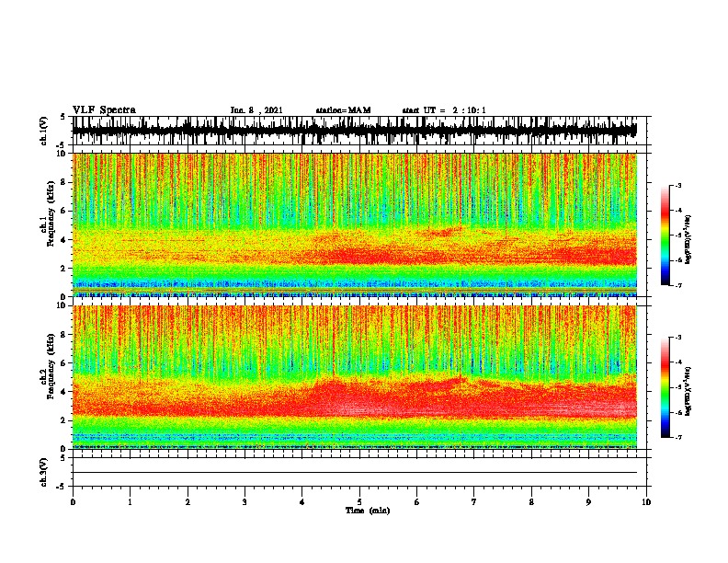The width and height of the screenshot is (728, 563).
Task: Click the ch.2 spectrogram panel
Action: click(355, 377)
